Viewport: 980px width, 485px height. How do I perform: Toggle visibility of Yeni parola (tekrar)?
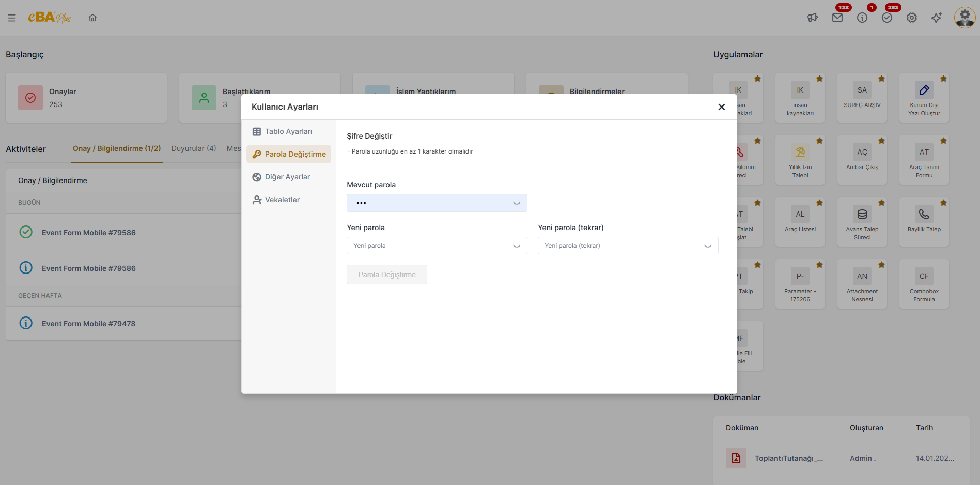[x=708, y=246]
